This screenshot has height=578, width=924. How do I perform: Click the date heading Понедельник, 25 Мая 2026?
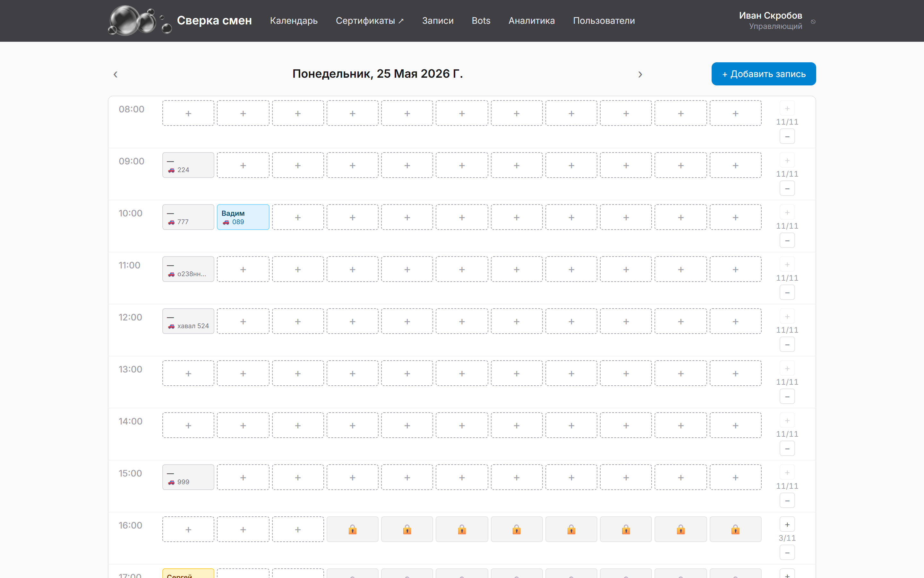click(378, 74)
